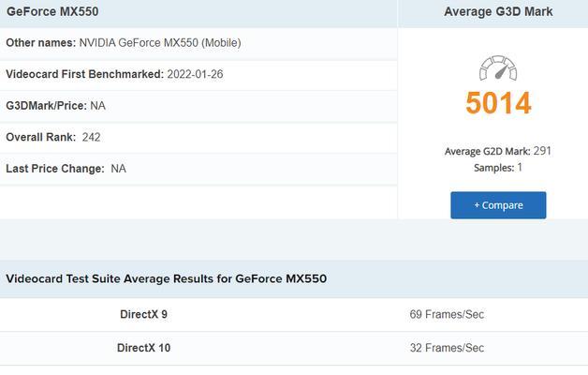Click NVIDIA GeForce MX550 (Mobile) name text
Viewport: 588px width, 375px height.
pyautogui.click(x=160, y=43)
